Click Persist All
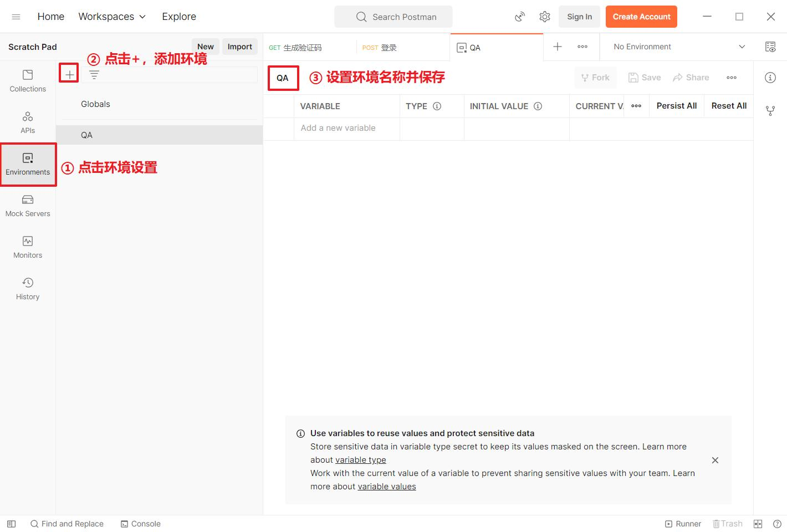This screenshot has width=787, height=532. click(x=676, y=106)
